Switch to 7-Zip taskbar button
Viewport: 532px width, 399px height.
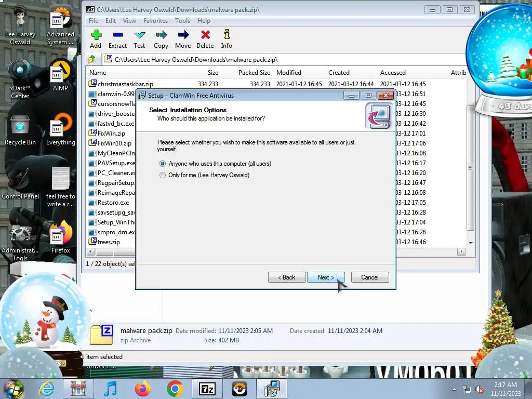(x=207, y=389)
